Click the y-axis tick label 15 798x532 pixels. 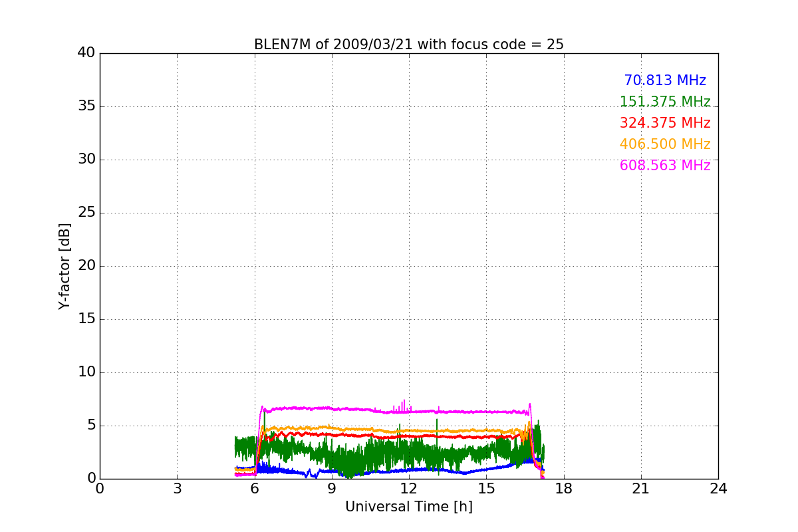[x=86, y=319]
